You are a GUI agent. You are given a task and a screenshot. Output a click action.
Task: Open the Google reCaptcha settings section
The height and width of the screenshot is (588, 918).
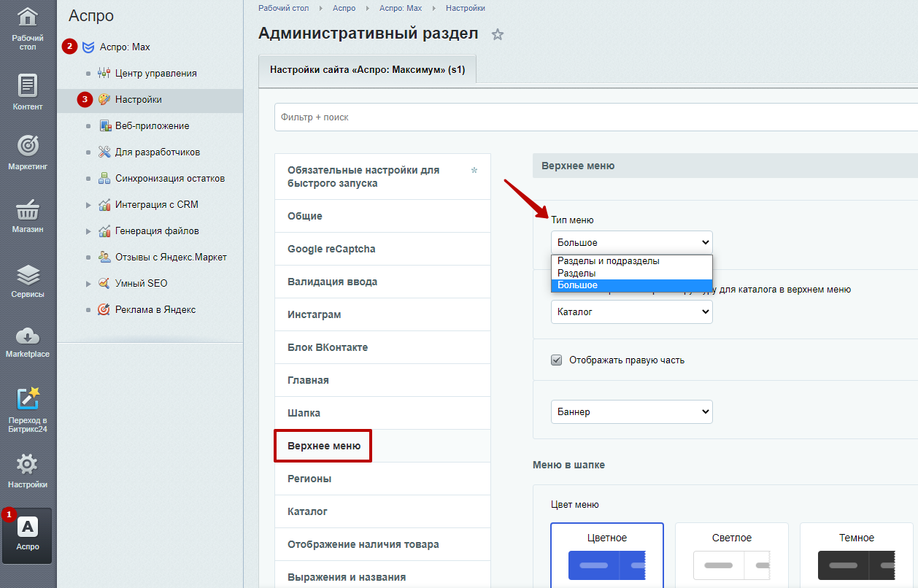point(382,249)
